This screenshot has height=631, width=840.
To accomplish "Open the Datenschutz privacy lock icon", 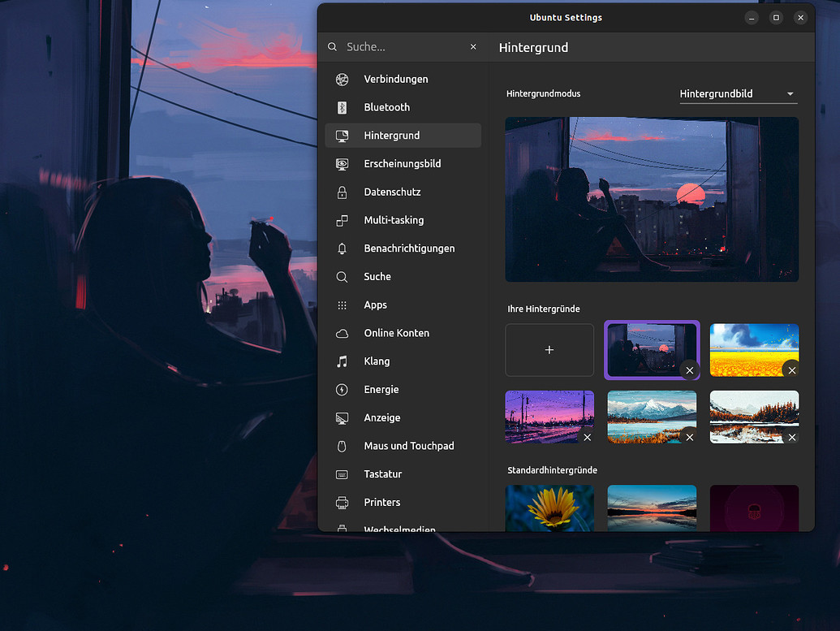I will tap(342, 192).
